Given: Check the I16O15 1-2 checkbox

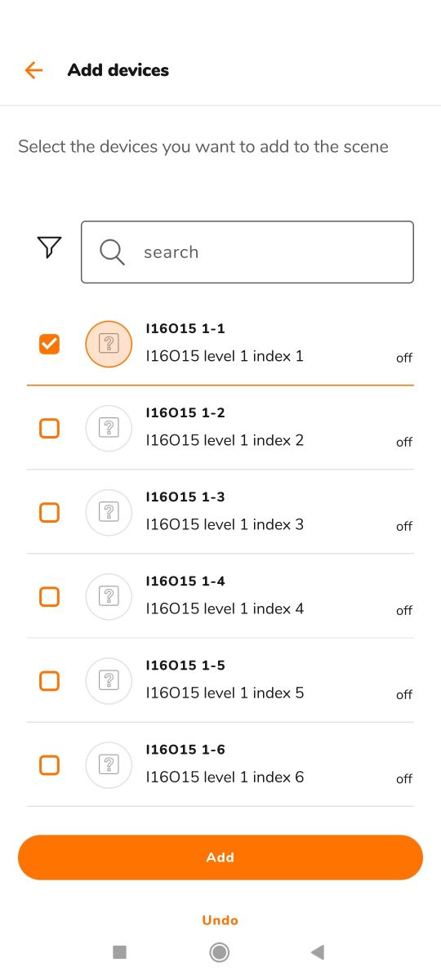Looking at the screenshot, I should (x=50, y=428).
